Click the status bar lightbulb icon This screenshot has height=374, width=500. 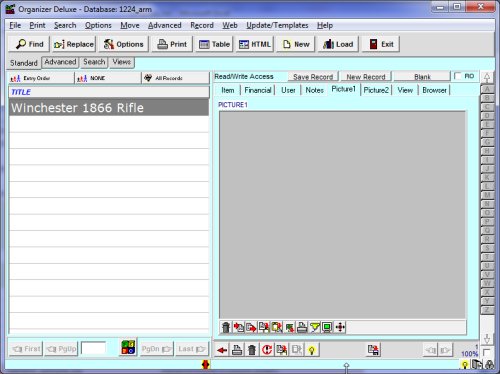point(464,365)
